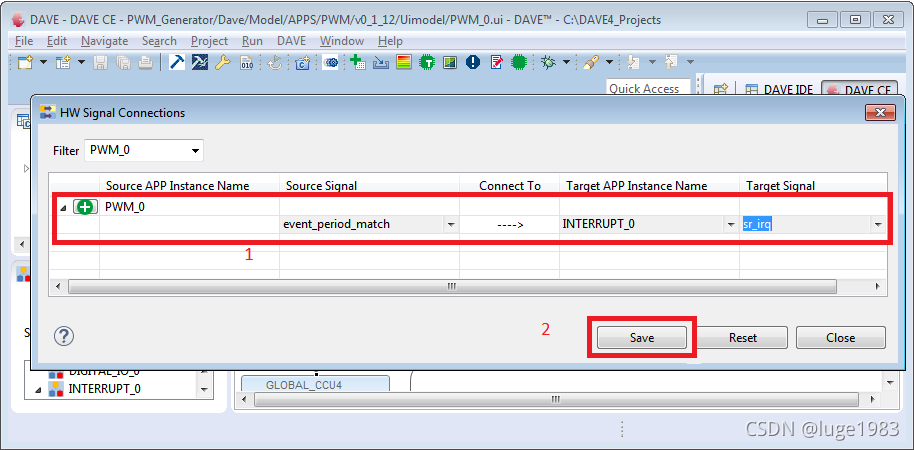This screenshot has height=450, width=914.
Task: Click the Rebuild icon next to hammer
Action: click(200, 62)
